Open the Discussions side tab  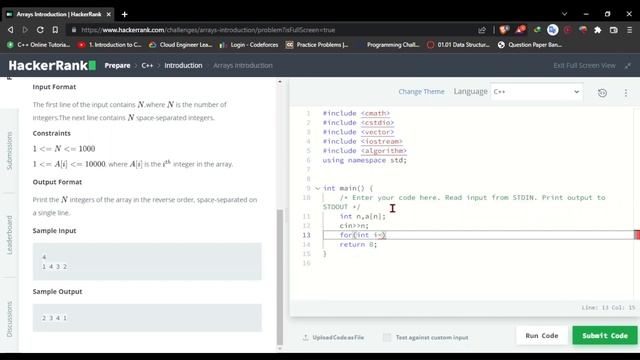(x=9, y=319)
